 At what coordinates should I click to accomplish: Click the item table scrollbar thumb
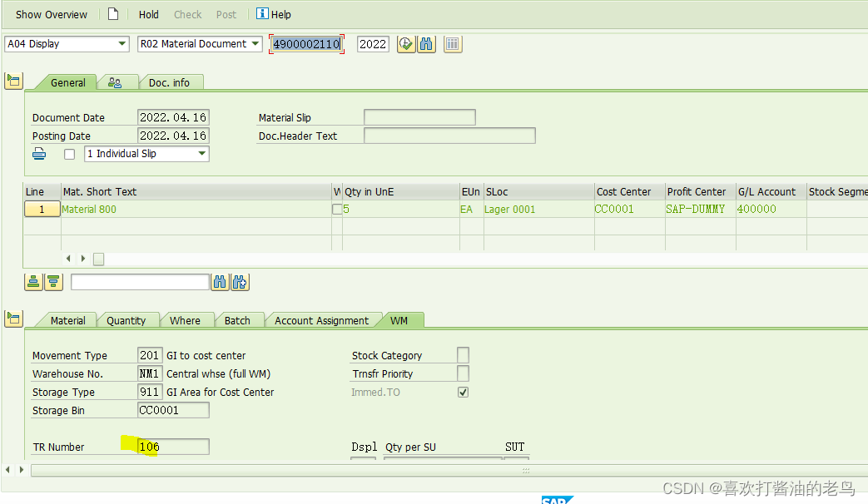pos(98,259)
